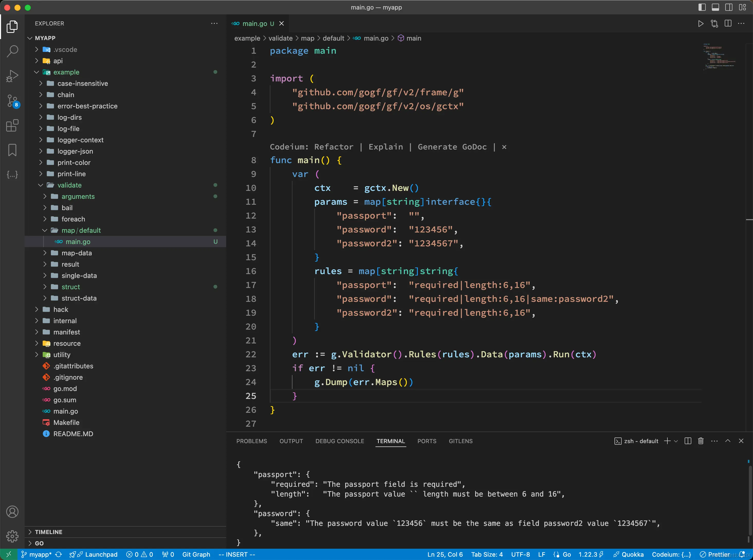Switch to the DEBUG CONSOLE tab
Viewport: 753px width, 560px height.
(340, 441)
